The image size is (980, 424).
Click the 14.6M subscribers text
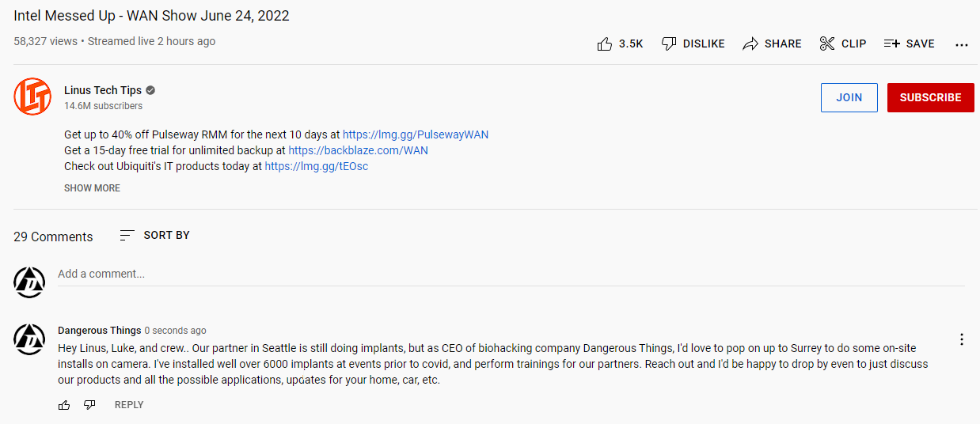pos(104,106)
